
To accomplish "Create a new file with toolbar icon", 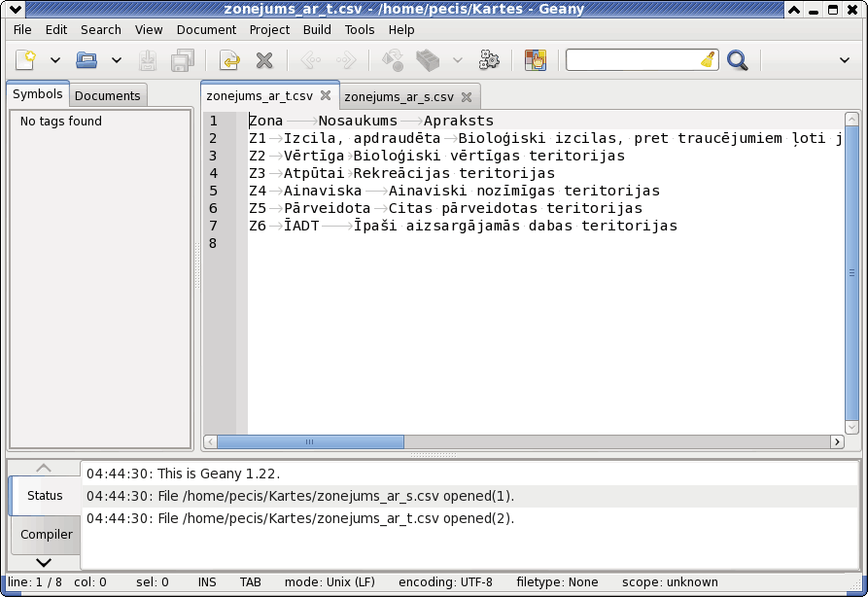I will 25,60.
